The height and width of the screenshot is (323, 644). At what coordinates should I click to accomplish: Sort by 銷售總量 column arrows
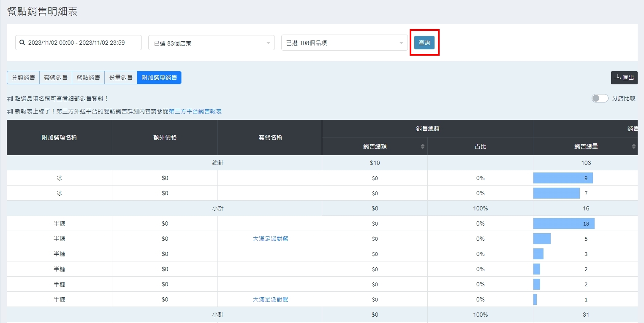[633, 146]
